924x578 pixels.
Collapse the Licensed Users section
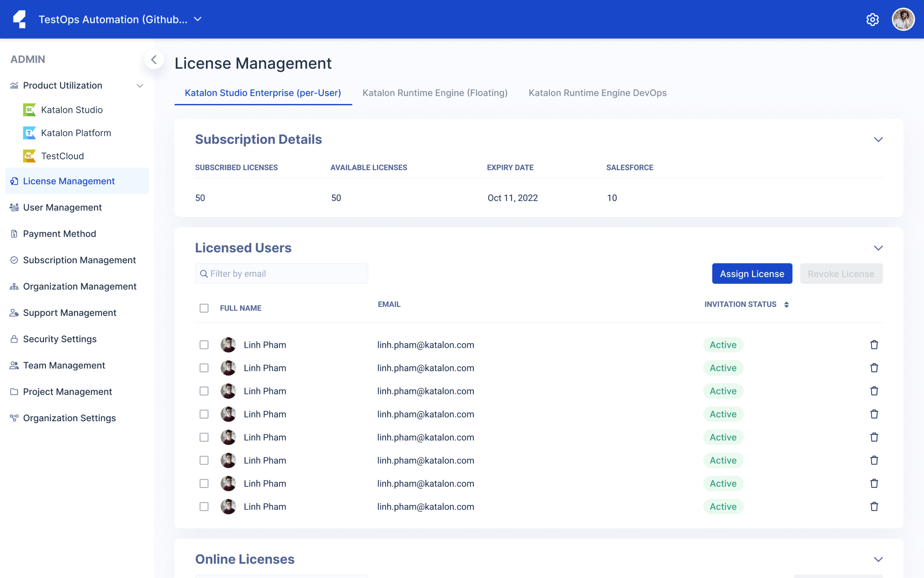pyautogui.click(x=878, y=248)
